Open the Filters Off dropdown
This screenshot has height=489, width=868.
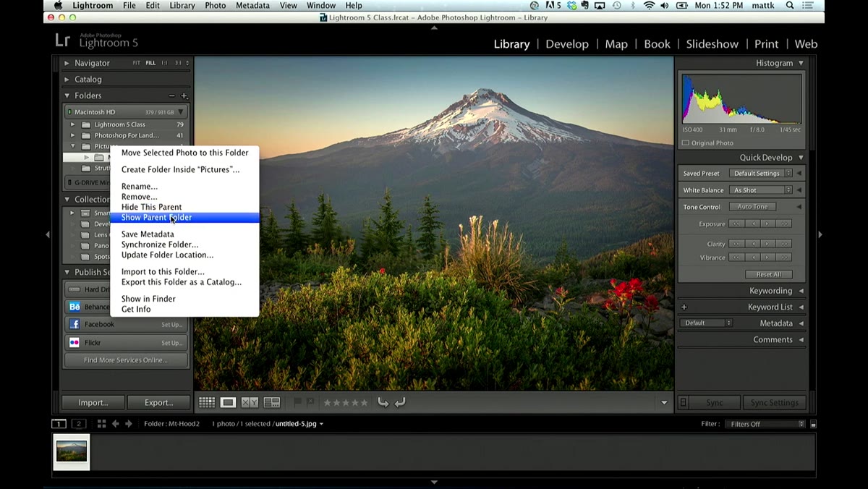click(765, 424)
